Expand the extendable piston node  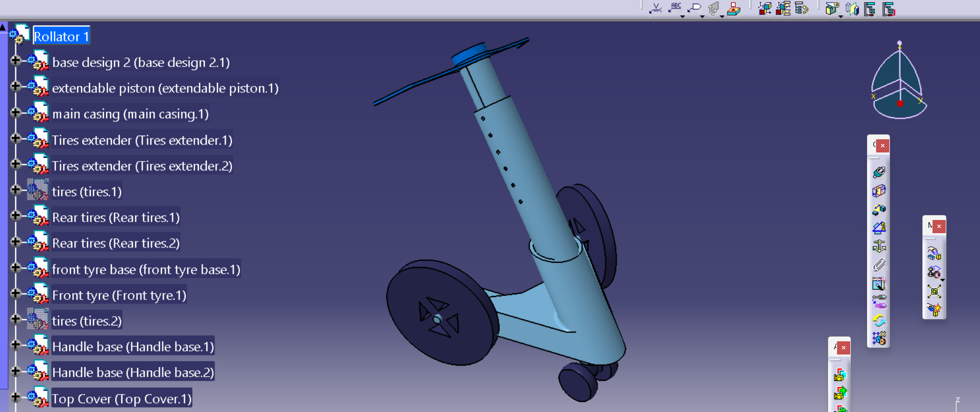pos(15,87)
